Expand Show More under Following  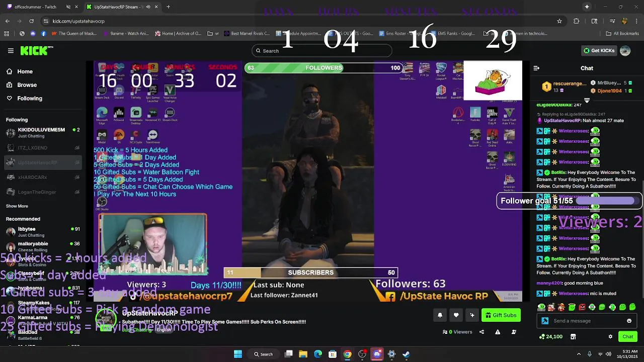17,206
